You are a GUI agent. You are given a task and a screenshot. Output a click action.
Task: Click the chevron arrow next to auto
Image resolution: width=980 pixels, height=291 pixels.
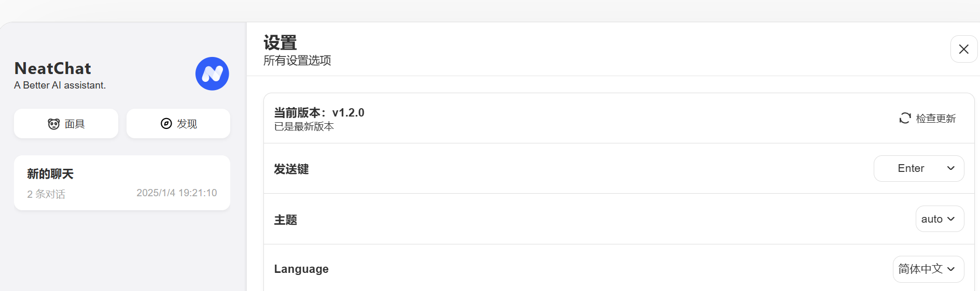click(951, 219)
